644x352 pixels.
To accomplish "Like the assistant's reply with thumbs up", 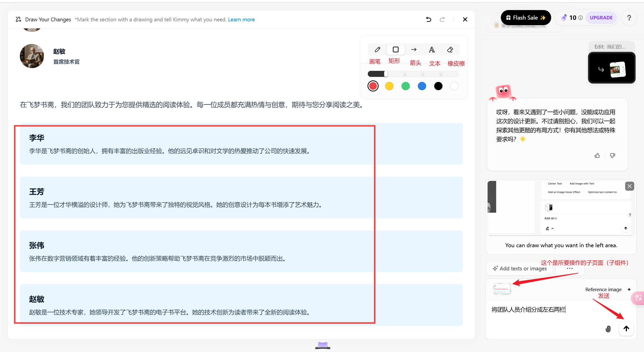I will (x=597, y=156).
